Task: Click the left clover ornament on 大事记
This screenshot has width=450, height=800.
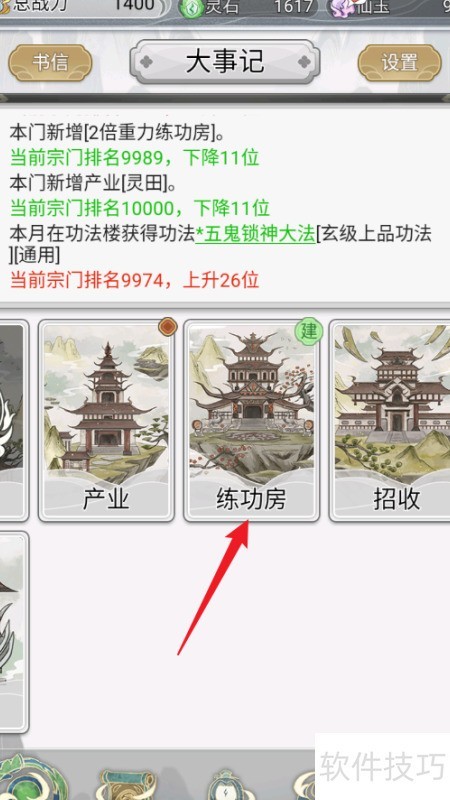Action: (146, 62)
